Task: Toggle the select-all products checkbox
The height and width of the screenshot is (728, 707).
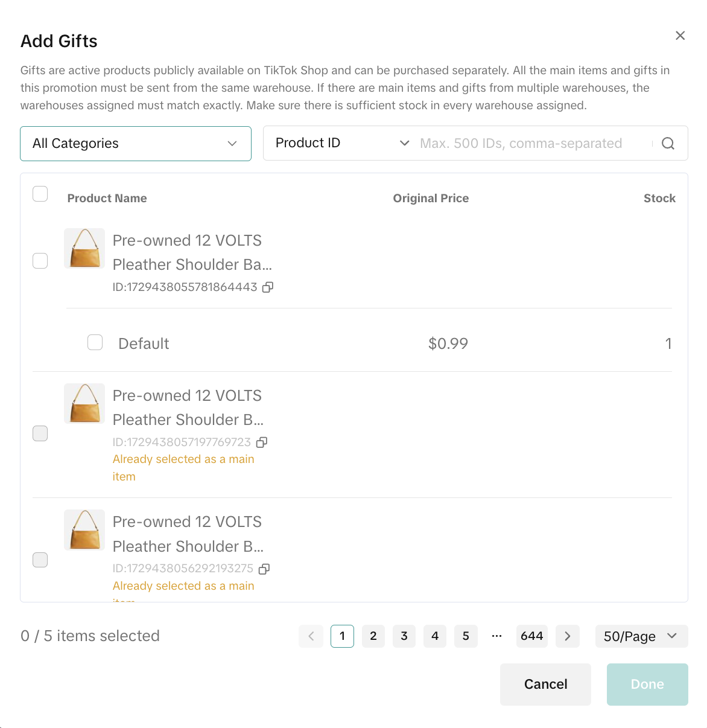Action: pyautogui.click(x=40, y=194)
